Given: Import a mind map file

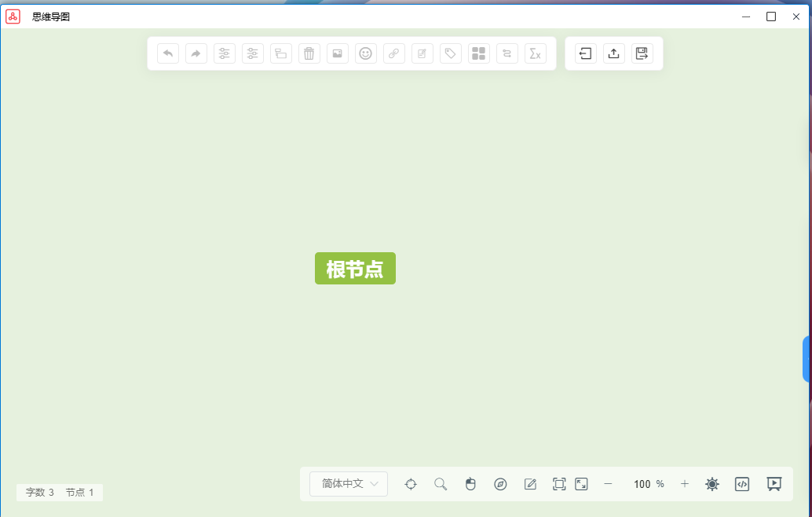Looking at the screenshot, I should coord(584,53).
